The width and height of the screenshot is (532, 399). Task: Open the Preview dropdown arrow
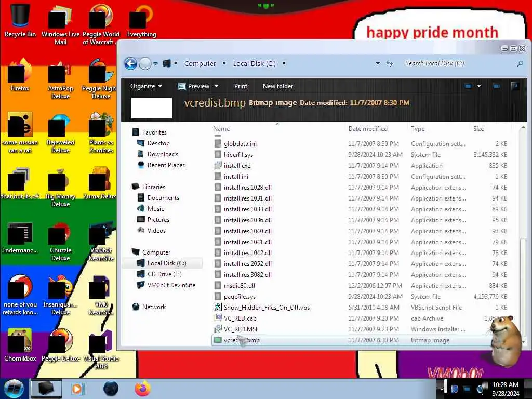pyautogui.click(x=216, y=87)
